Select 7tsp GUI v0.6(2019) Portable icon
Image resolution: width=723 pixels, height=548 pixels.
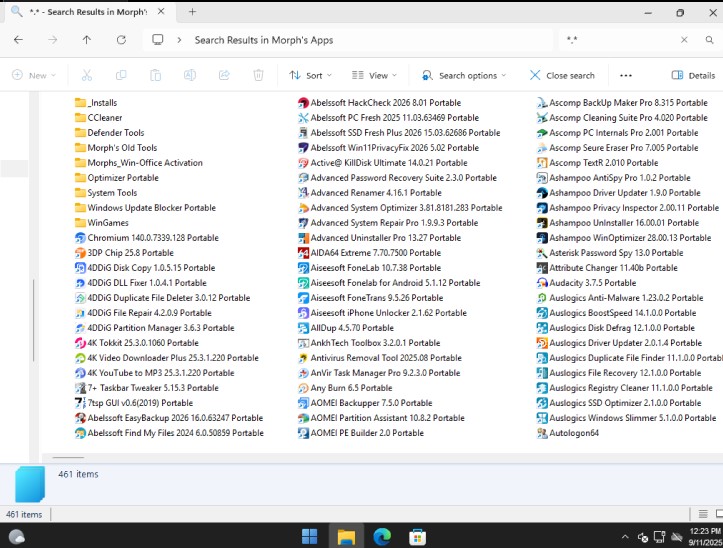click(x=80, y=403)
